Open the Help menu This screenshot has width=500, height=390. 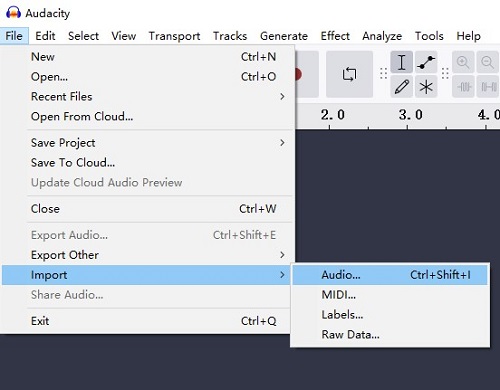click(468, 36)
